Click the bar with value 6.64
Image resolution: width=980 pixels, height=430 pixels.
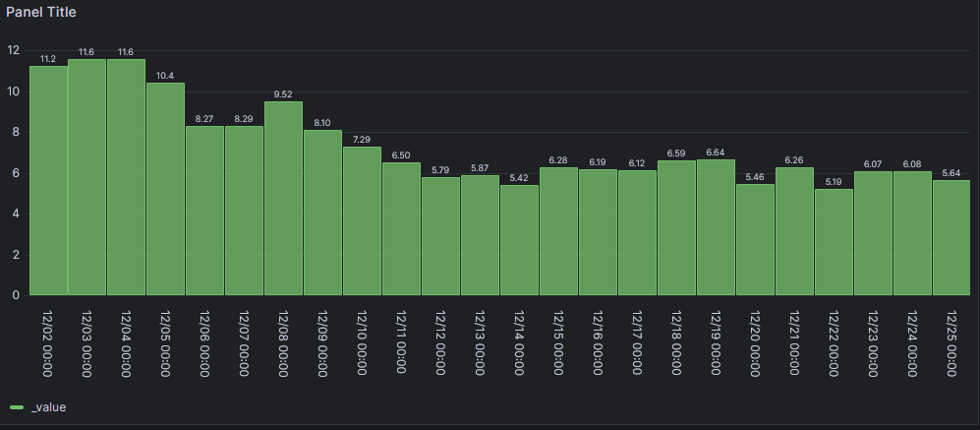[716, 227]
